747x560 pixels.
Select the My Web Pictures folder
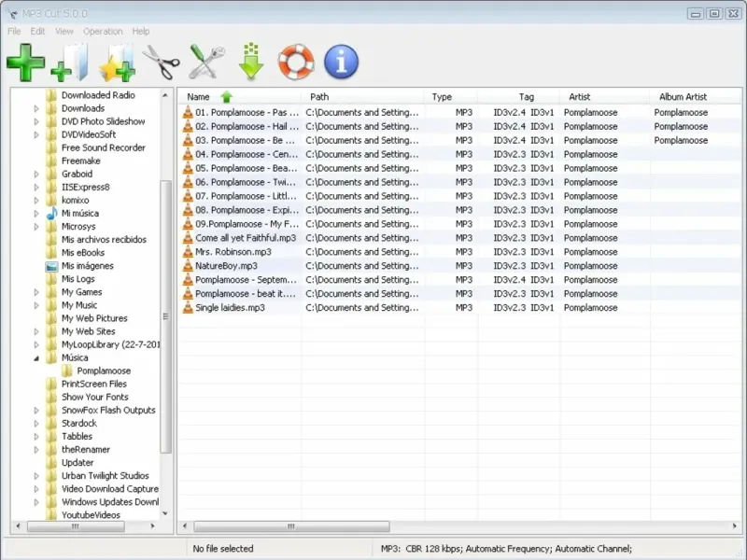(x=94, y=318)
